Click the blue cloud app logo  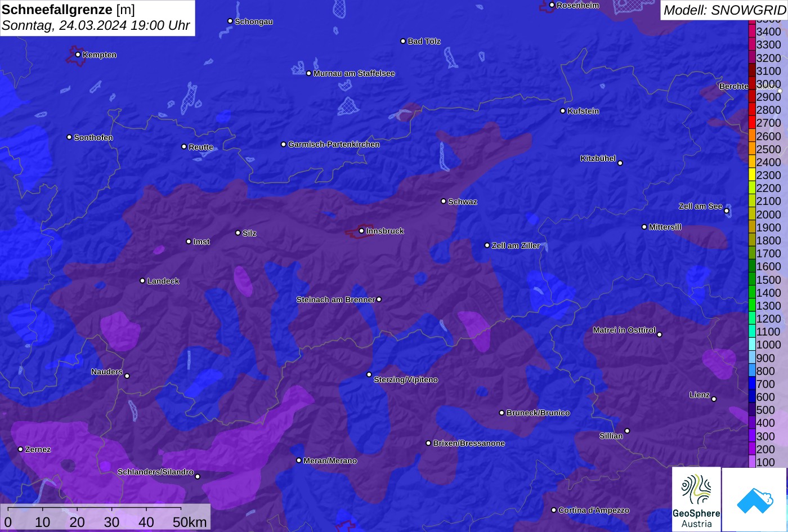(755, 499)
